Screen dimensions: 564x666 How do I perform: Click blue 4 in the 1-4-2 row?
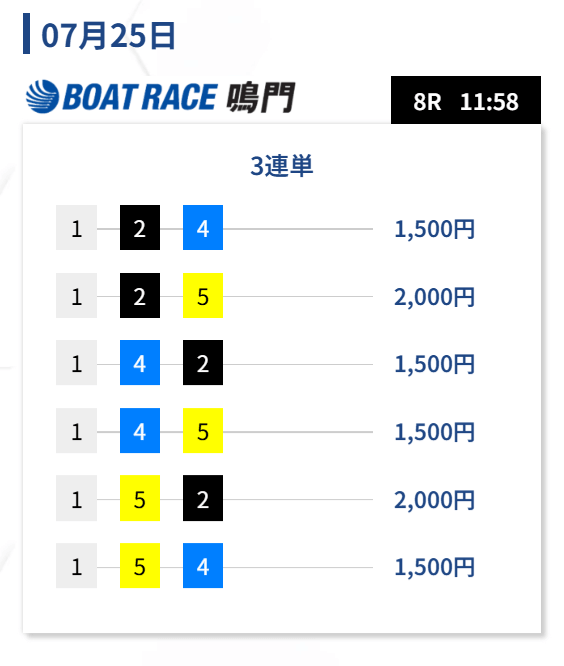click(140, 363)
